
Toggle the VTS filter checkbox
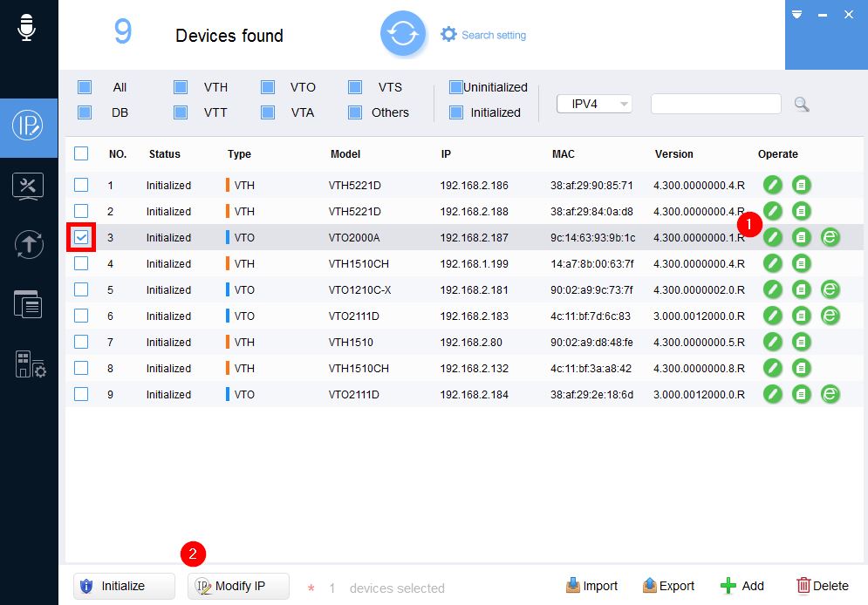click(355, 87)
